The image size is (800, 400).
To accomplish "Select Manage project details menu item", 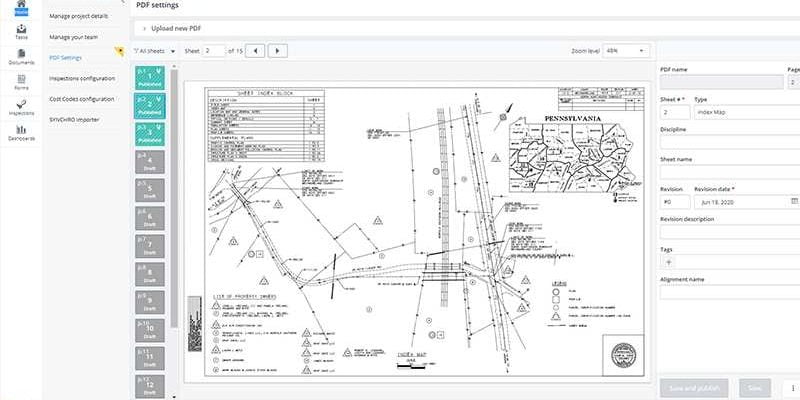I will pyautogui.click(x=80, y=17).
